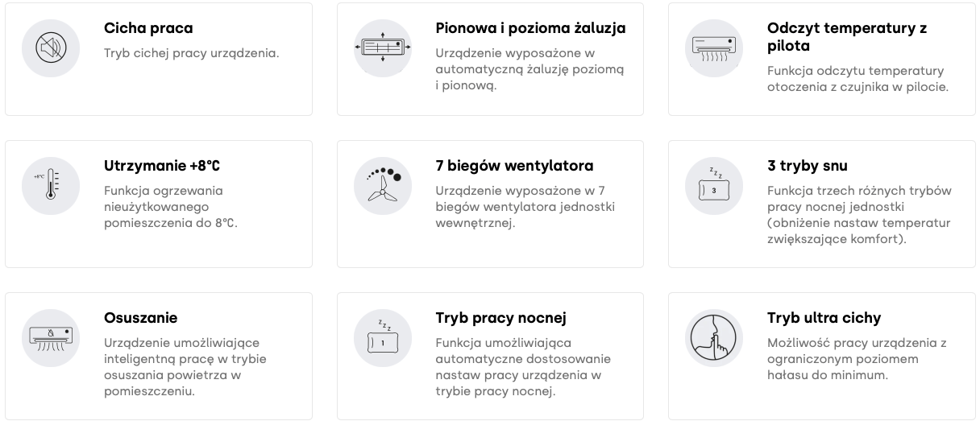Select the air conditioner icon for Odczyt temperatury
Screen dimensions: 980x421
click(x=714, y=48)
